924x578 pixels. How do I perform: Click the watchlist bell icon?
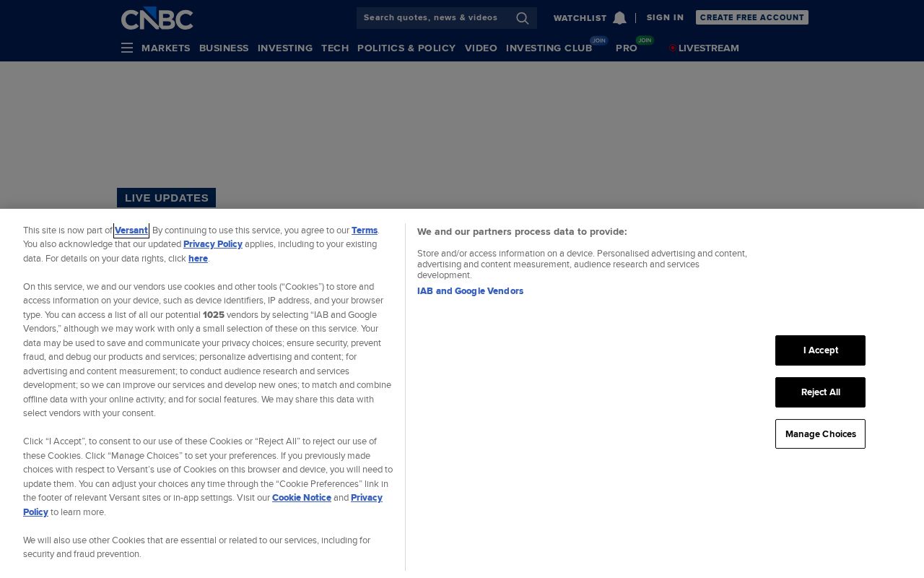619,18
